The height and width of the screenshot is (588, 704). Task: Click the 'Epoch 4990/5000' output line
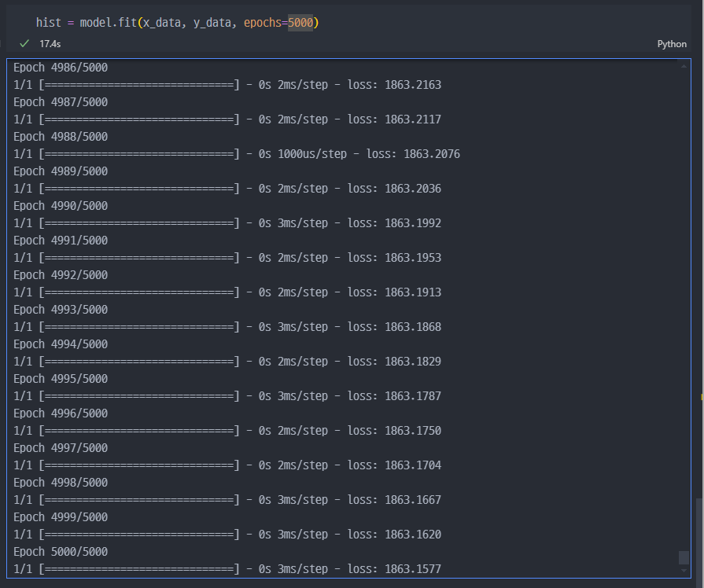click(61, 206)
